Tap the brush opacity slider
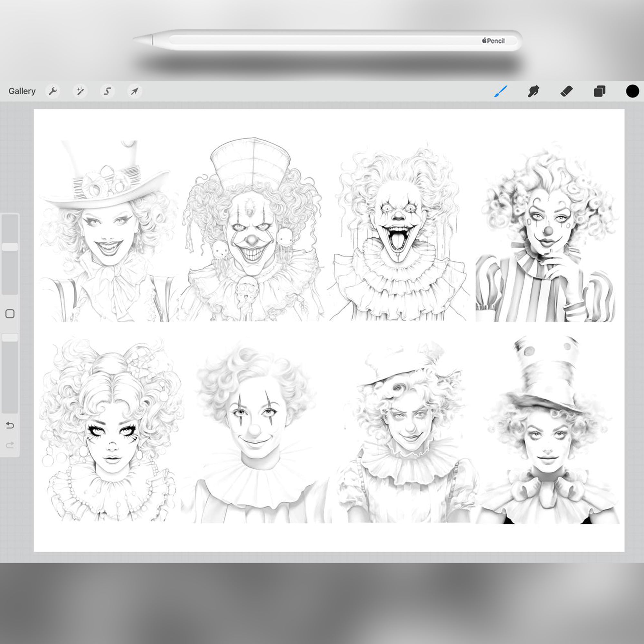Image resolution: width=644 pixels, height=644 pixels. [x=10, y=337]
